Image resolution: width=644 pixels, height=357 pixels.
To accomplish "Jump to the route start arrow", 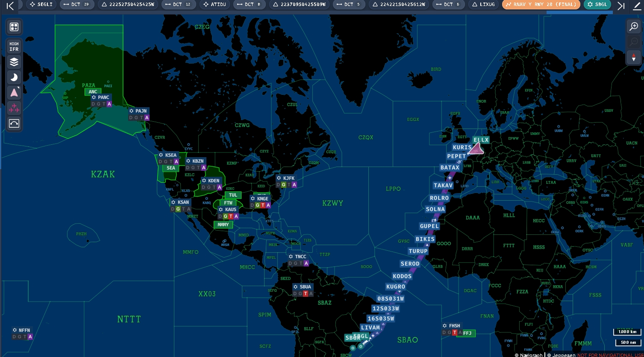I will [10, 6].
